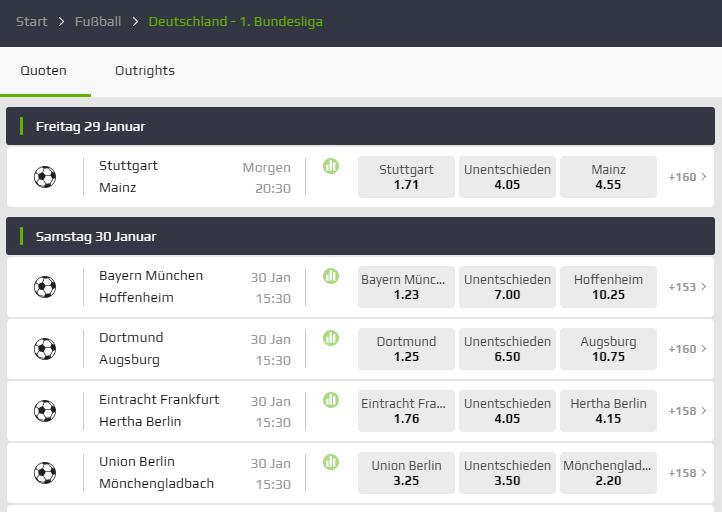Click soccer ball icon beside Dortmund match
This screenshot has width=722, height=512.
(x=45, y=349)
